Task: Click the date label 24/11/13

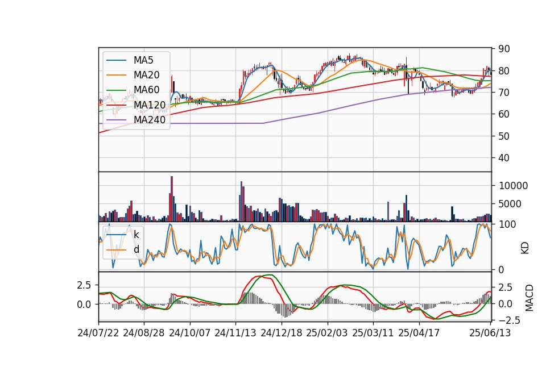Action: [235, 333]
